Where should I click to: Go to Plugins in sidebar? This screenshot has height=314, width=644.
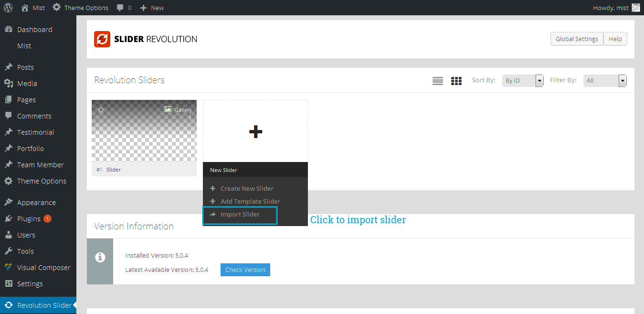[29, 219]
